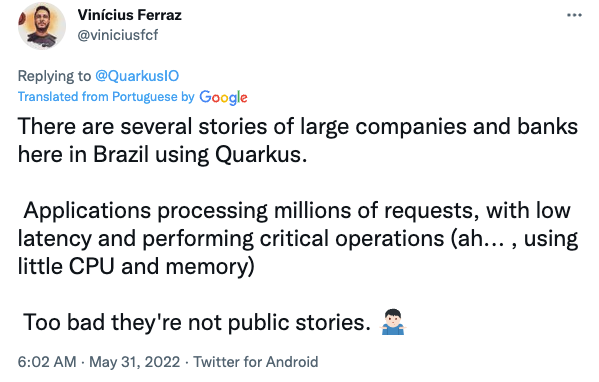The height and width of the screenshot is (382, 599).
Task: Click the word "Portuguese" in translation notice
Action: [145, 97]
